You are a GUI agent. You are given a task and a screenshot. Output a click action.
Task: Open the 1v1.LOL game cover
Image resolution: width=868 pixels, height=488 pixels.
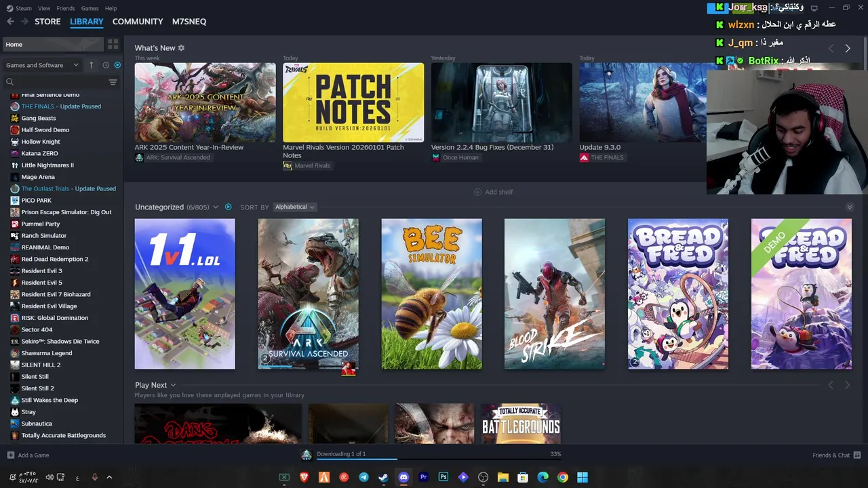coord(184,294)
